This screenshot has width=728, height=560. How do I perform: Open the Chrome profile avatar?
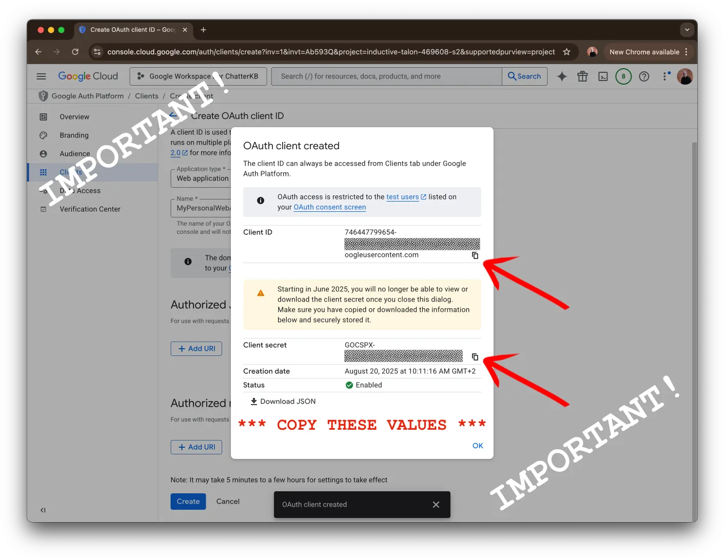pos(592,52)
